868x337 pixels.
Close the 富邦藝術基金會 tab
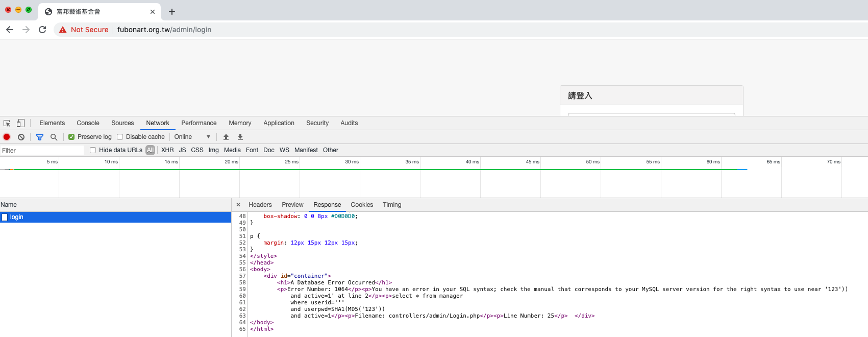[153, 12]
